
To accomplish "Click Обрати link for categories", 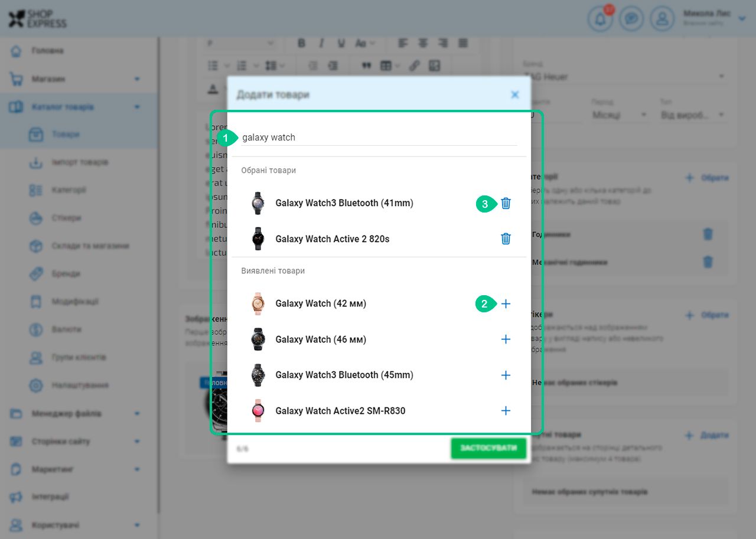I will 708,178.
